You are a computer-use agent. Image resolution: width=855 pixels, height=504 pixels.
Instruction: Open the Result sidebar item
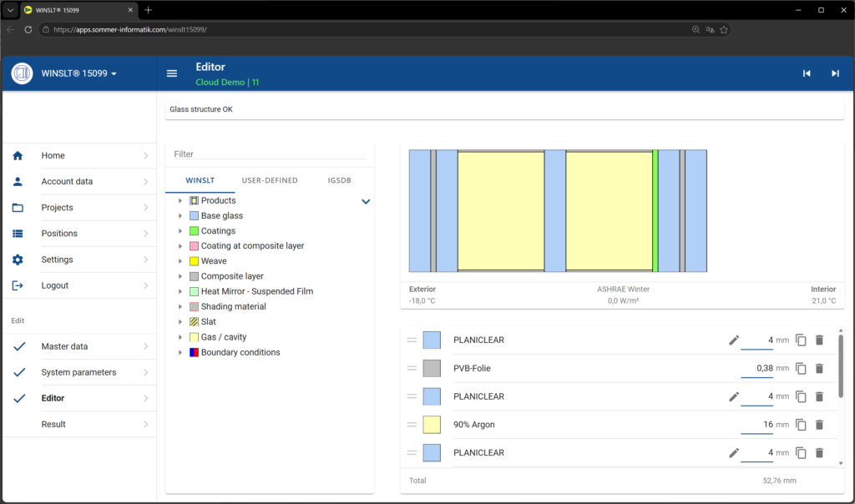coord(79,425)
